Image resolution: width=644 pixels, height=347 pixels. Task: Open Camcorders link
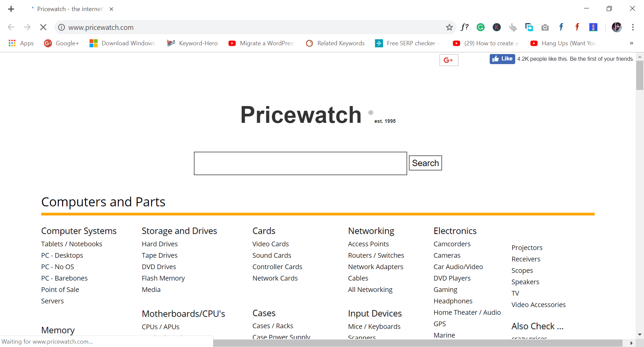(x=452, y=244)
